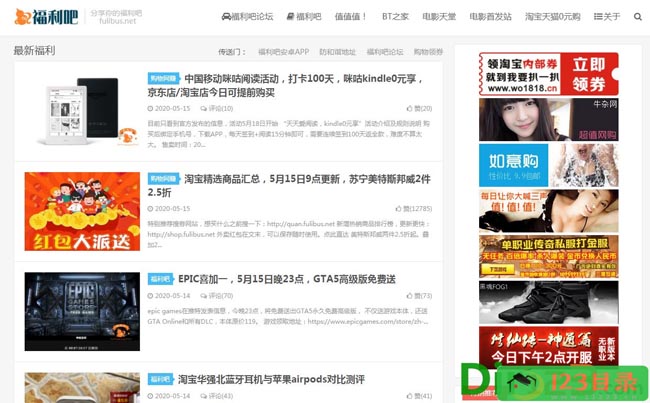The height and width of the screenshot is (403, 650).
Task: Click 最新福利 section heading
Action: 34,51
